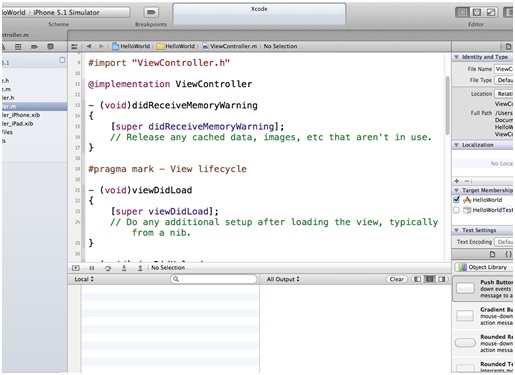Click the modified status badge in the navigator

[62, 60]
